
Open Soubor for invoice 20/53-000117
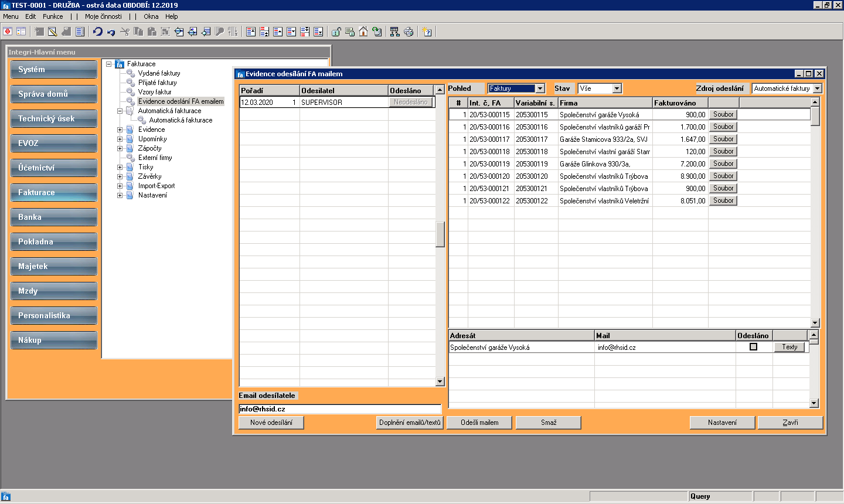723,139
